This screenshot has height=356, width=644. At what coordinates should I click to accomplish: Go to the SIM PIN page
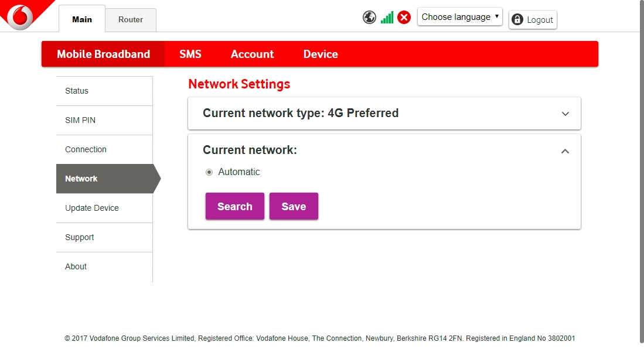80,120
